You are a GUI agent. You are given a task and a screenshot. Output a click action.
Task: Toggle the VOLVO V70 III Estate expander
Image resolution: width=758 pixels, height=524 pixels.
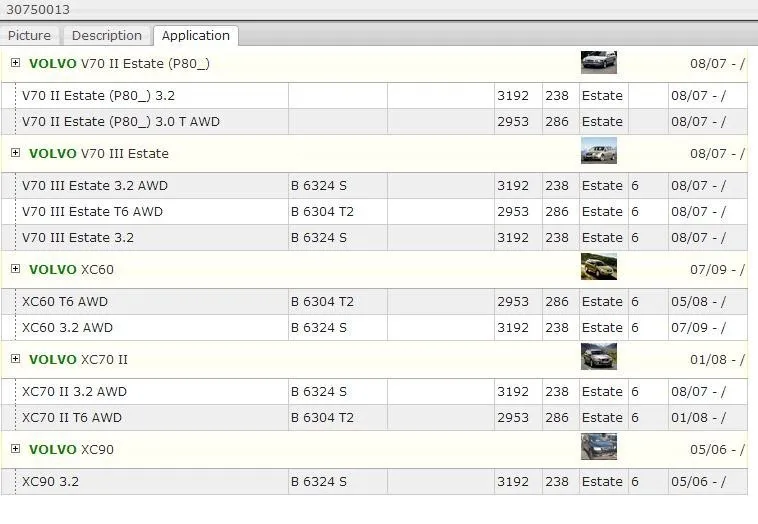point(15,153)
